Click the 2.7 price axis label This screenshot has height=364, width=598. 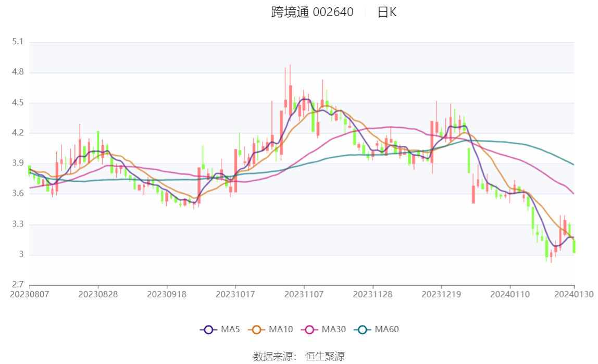click(x=18, y=285)
